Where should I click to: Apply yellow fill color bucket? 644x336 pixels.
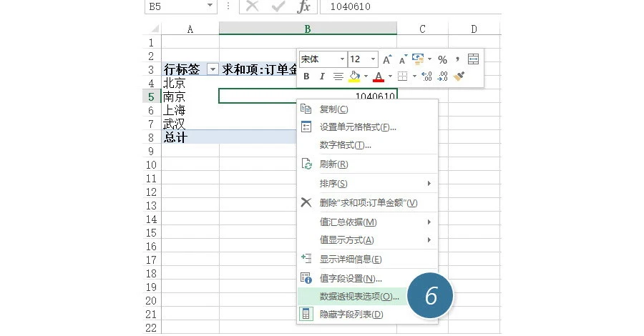point(354,76)
